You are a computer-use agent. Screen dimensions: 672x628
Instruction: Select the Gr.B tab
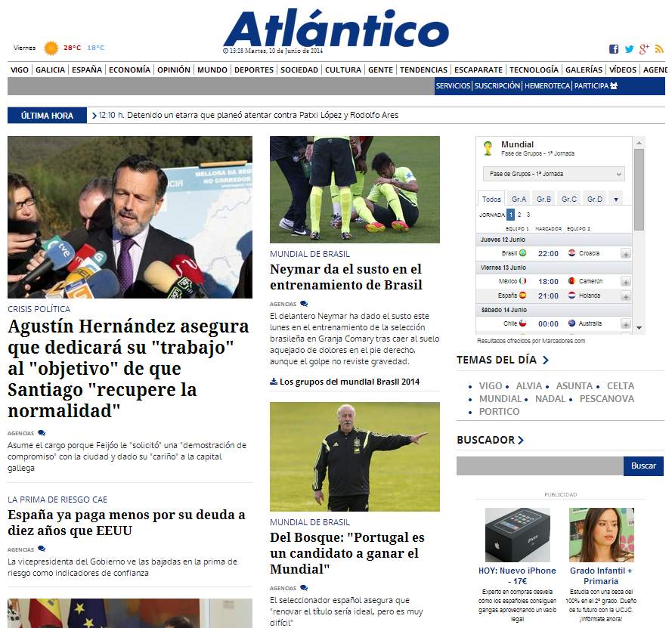(543, 200)
